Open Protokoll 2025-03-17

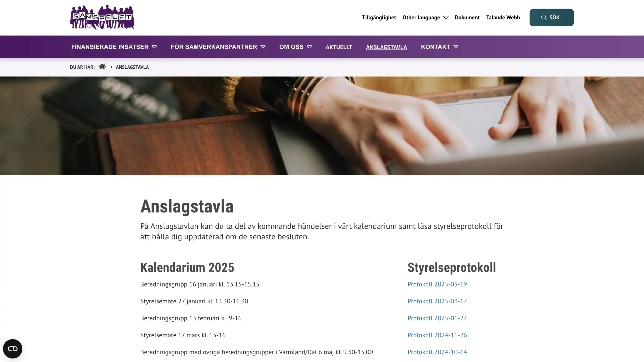437,301
